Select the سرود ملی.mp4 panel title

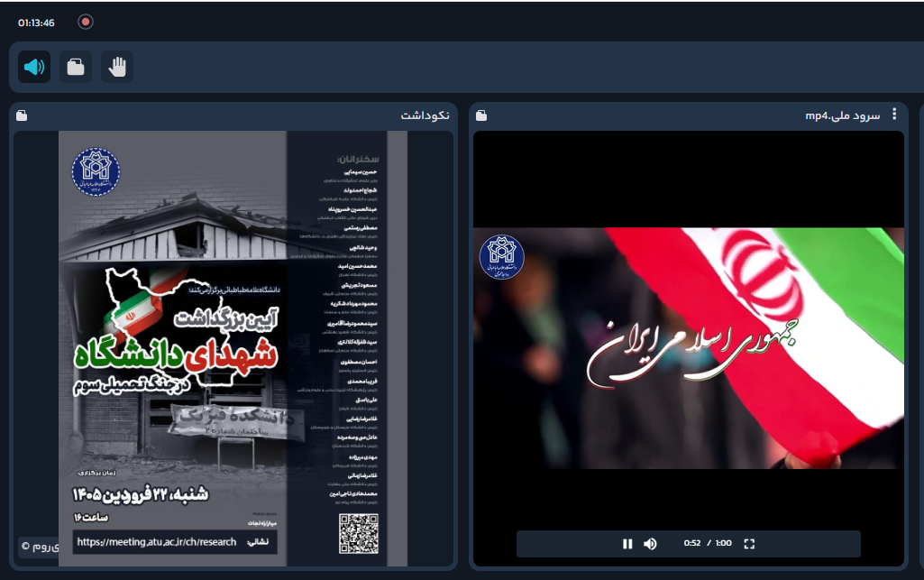pos(842,115)
